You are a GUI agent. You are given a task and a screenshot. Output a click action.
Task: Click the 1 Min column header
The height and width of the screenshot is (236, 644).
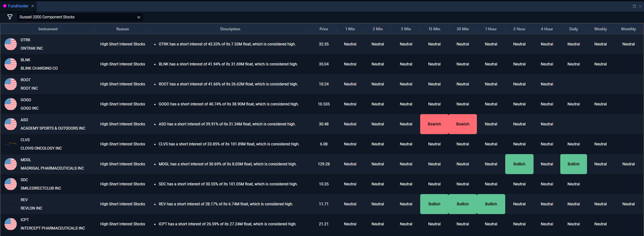point(350,29)
